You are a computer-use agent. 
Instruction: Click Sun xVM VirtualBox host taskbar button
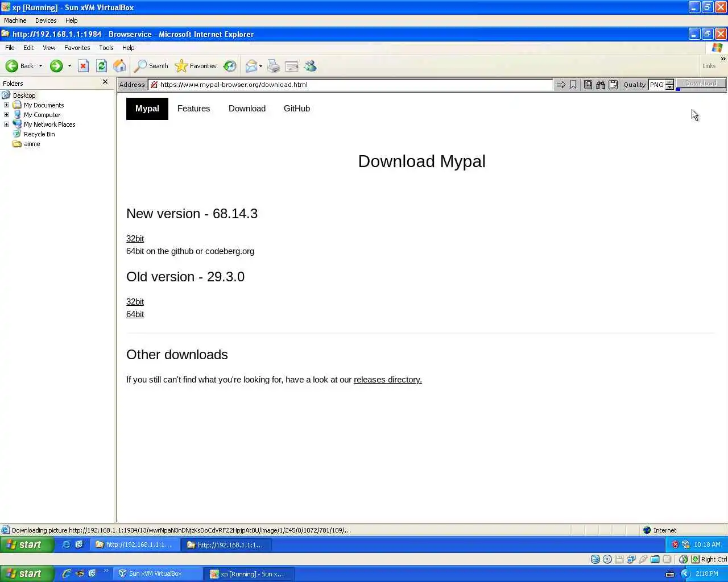click(158, 574)
